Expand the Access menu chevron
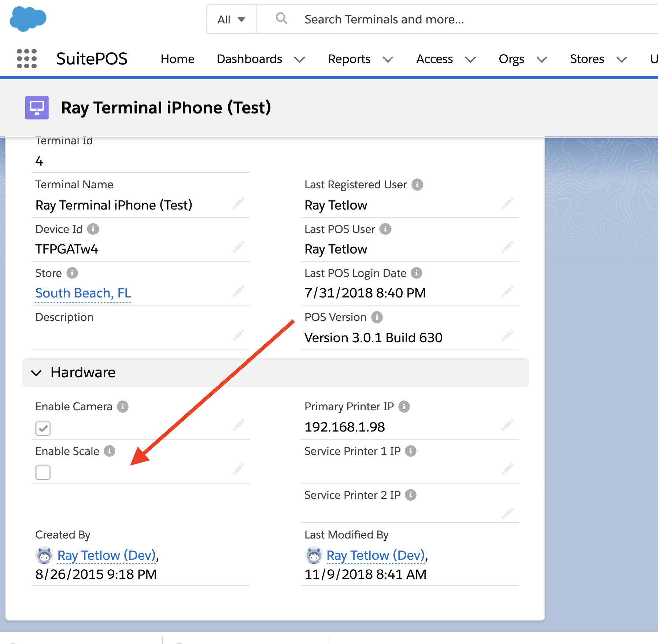The width and height of the screenshot is (658, 644). click(x=470, y=59)
